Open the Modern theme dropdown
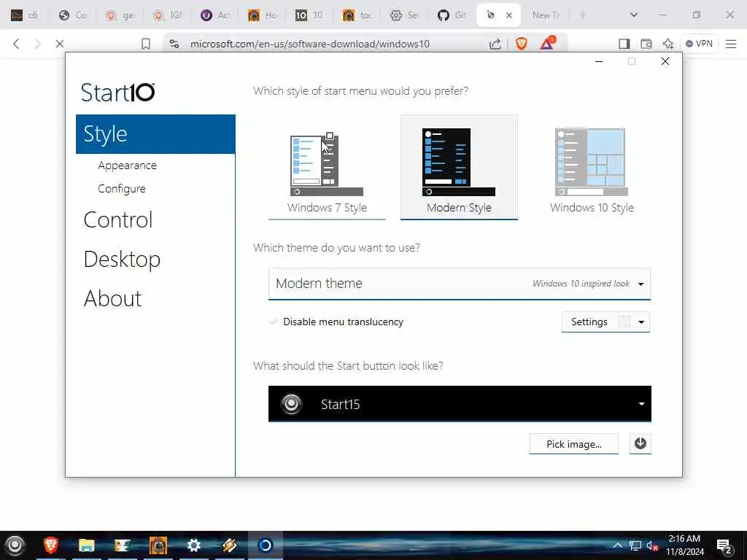 pos(460,284)
